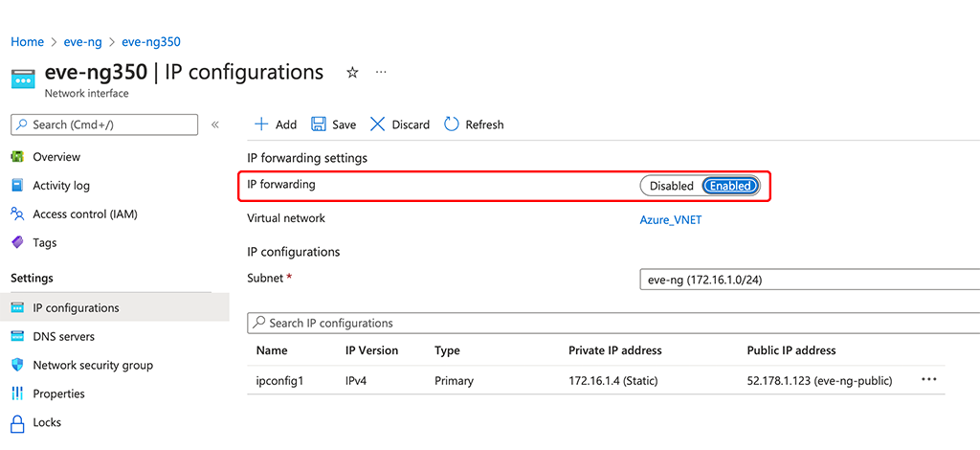Click the X Discard icon

point(377,124)
